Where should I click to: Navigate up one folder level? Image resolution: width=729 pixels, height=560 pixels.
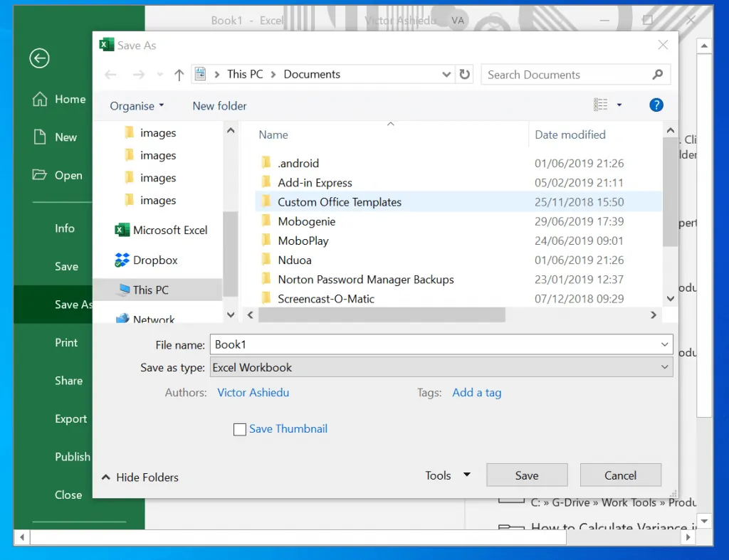click(179, 74)
